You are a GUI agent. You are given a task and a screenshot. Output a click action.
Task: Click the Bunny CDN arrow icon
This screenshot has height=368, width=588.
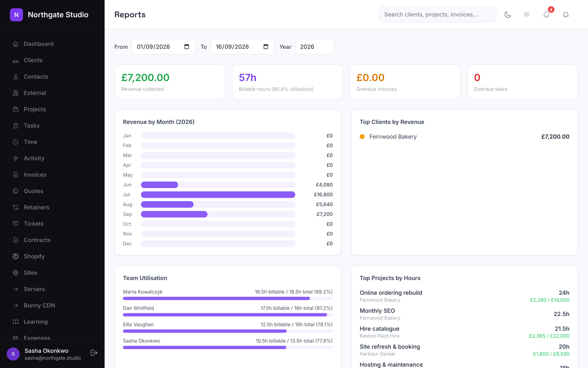pos(16,305)
